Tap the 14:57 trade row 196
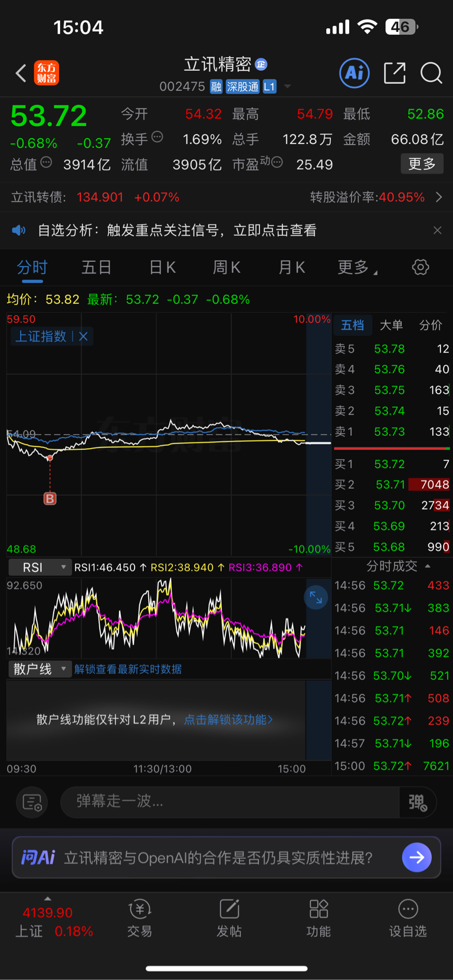Viewport: 453px width, 980px height. (x=392, y=744)
